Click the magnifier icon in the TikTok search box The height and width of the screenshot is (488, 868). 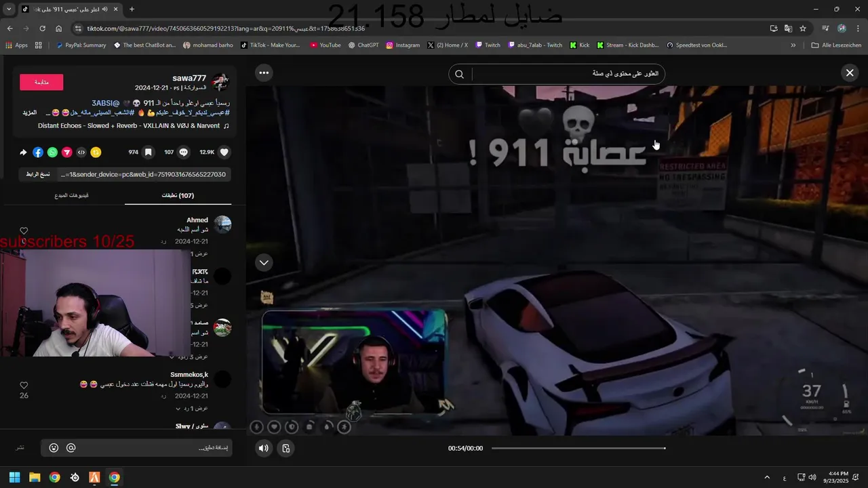tap(459, 74)
